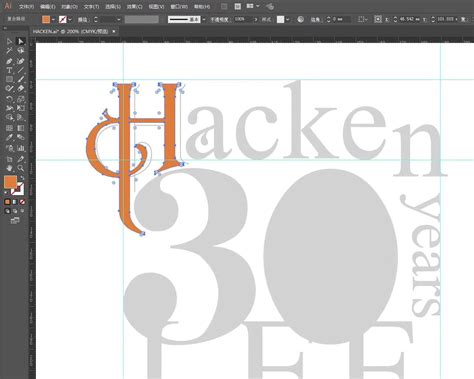Select the Width tool

click(x=9, y=108)
